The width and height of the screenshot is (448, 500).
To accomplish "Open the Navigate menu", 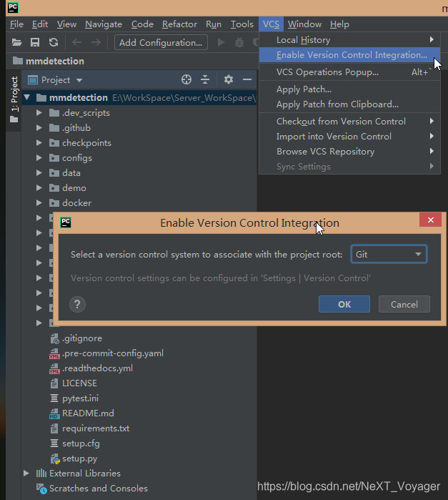I will click(x=104, y=24).
